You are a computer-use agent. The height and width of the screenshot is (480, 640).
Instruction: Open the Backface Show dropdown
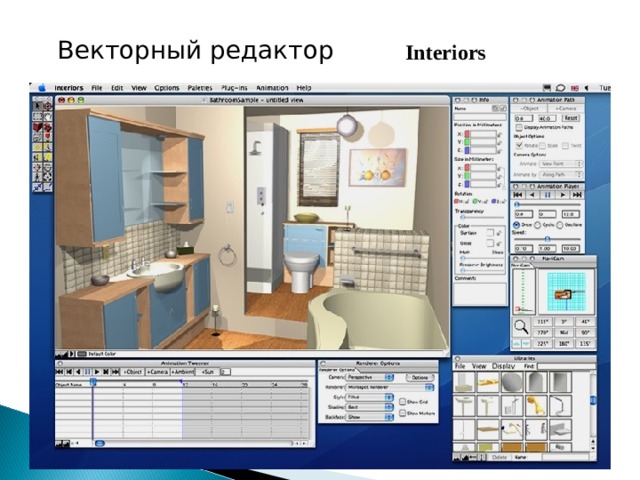[x=370, y=417]
